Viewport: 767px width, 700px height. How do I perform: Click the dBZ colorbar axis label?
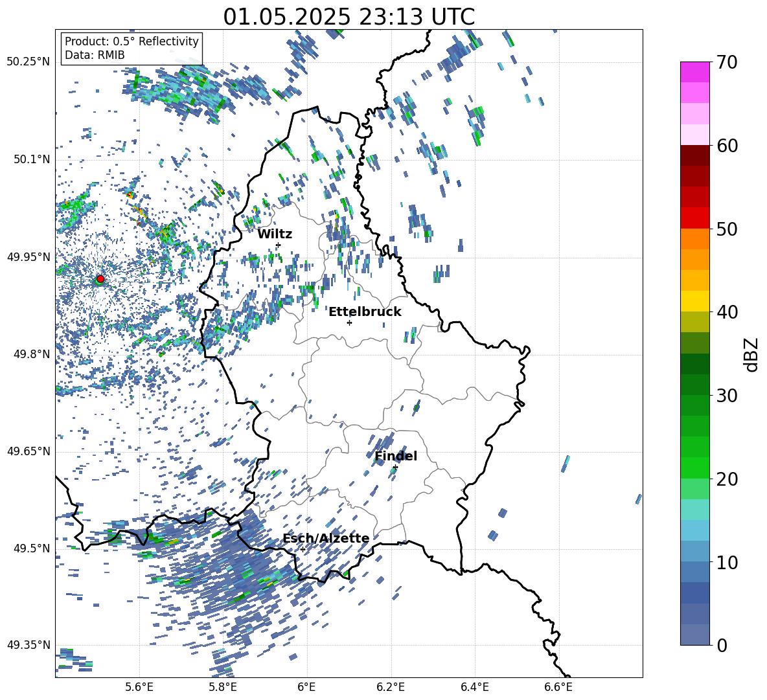coord(752,354)
